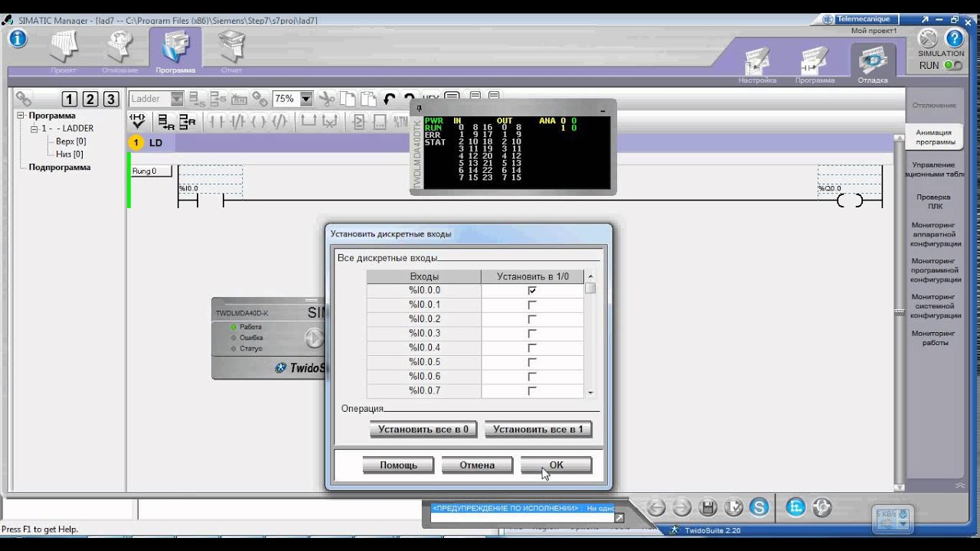This screenshot has width=980, height=551.
Task: Switch to the Отладка sub-tab
Action: tap(873, 64)
